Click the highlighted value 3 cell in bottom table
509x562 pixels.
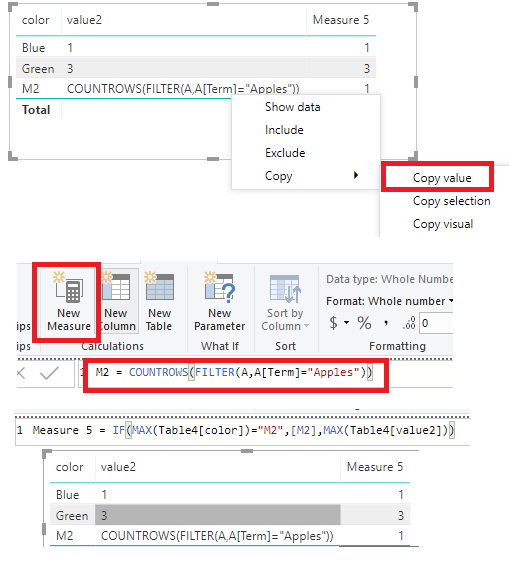point(218,515)
